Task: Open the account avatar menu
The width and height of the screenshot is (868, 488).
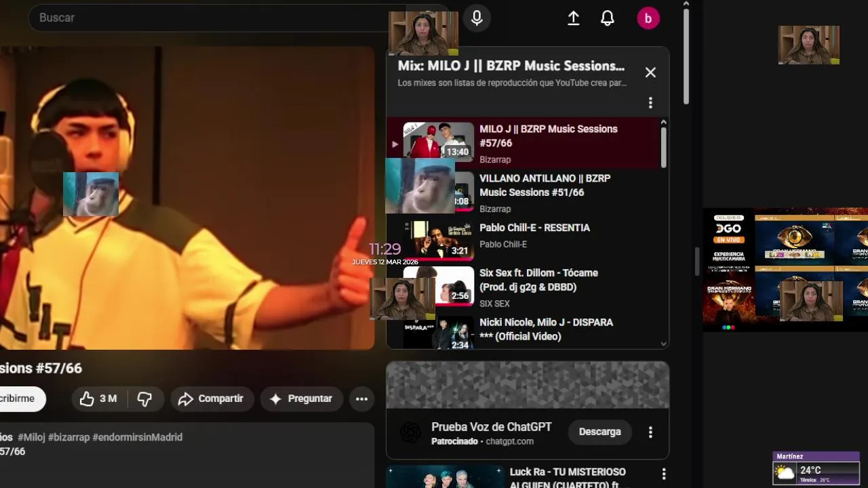Action: [x=648, y=18]
